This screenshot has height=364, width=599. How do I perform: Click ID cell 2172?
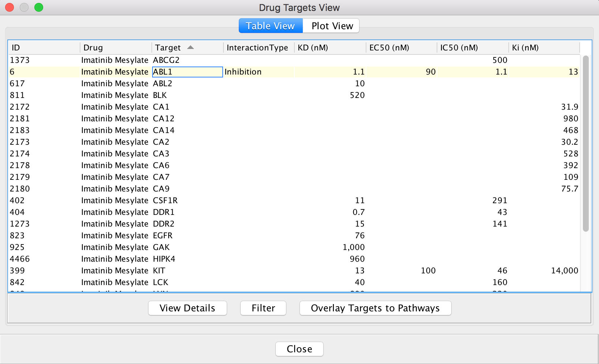20,107
